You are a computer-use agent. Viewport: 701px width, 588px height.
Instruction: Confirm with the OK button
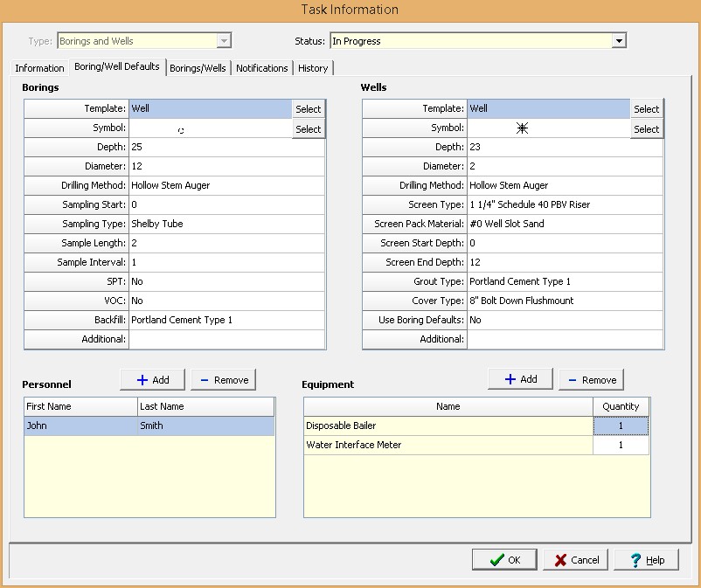(504, 560)
